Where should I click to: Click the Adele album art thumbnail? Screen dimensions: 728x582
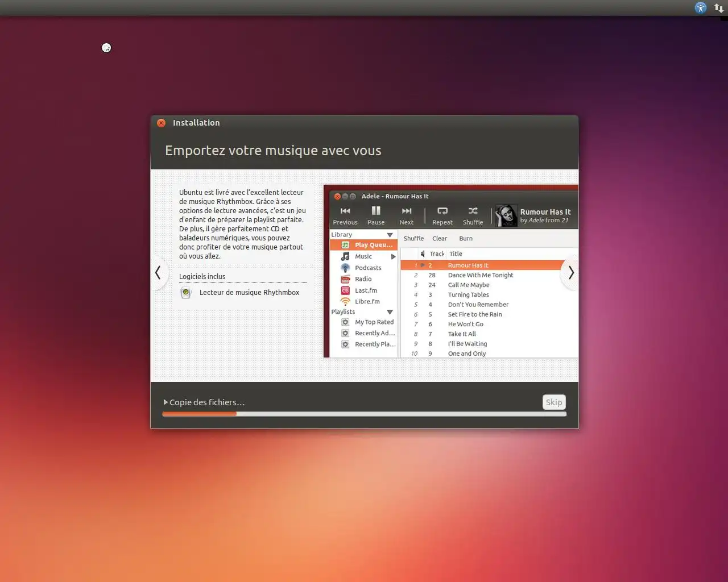click(x=506, y=216)
